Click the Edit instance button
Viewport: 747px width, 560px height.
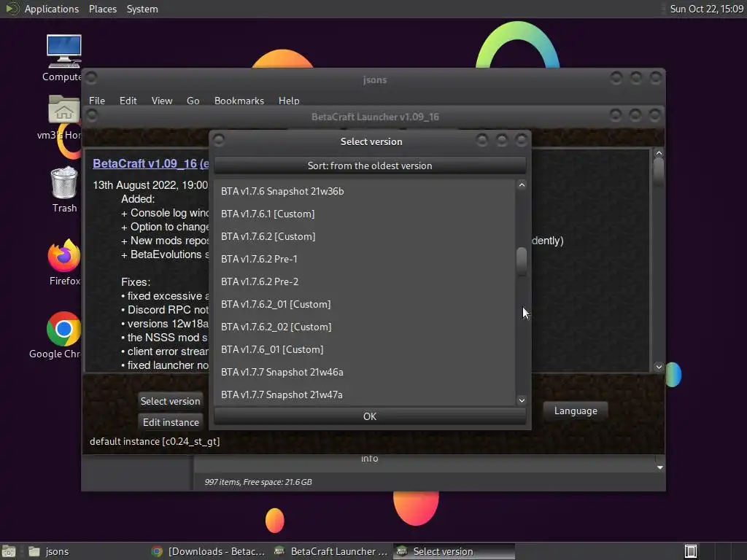tap(171, 422)
